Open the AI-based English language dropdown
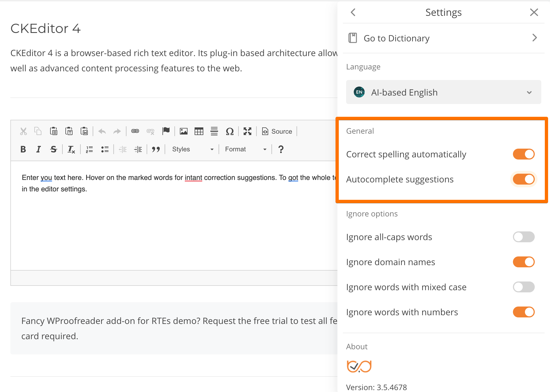This screenshot has height=392, width=550. [443, 92]
